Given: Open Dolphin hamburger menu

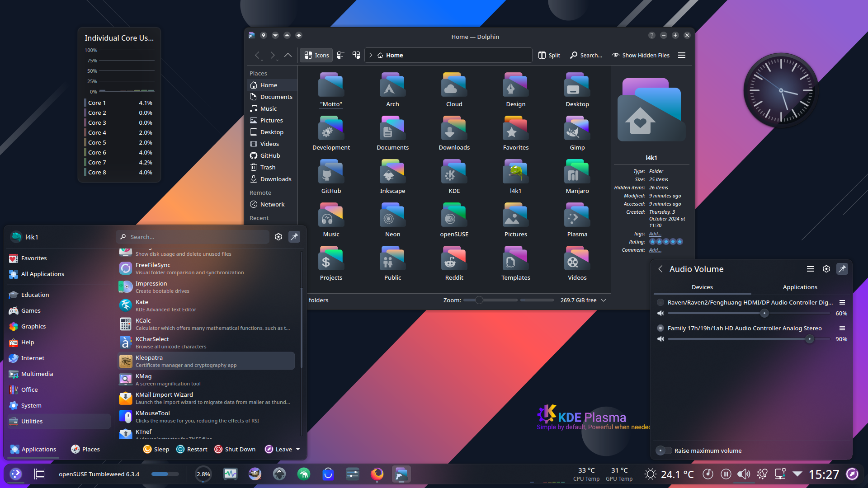Looking at the screenshot, I should coord(682,55).
